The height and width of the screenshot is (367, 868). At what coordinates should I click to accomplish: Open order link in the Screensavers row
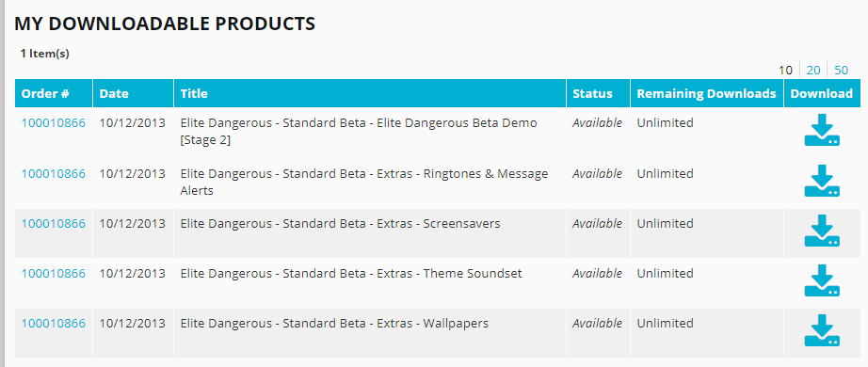(53, 224)
